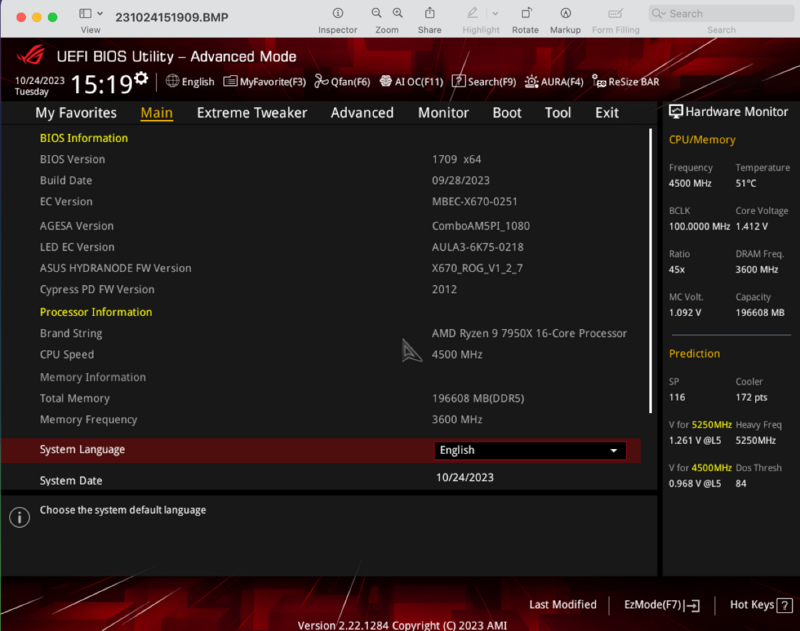Screen dimensions: 800x631
Task: Open the Monitor tab
Action: click(x=443, y=113)
